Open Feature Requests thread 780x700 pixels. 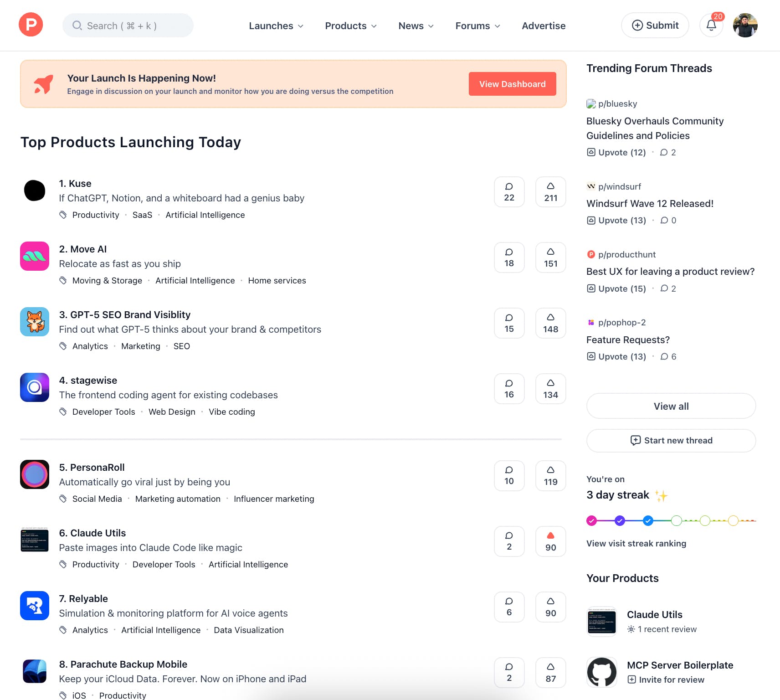628,340
